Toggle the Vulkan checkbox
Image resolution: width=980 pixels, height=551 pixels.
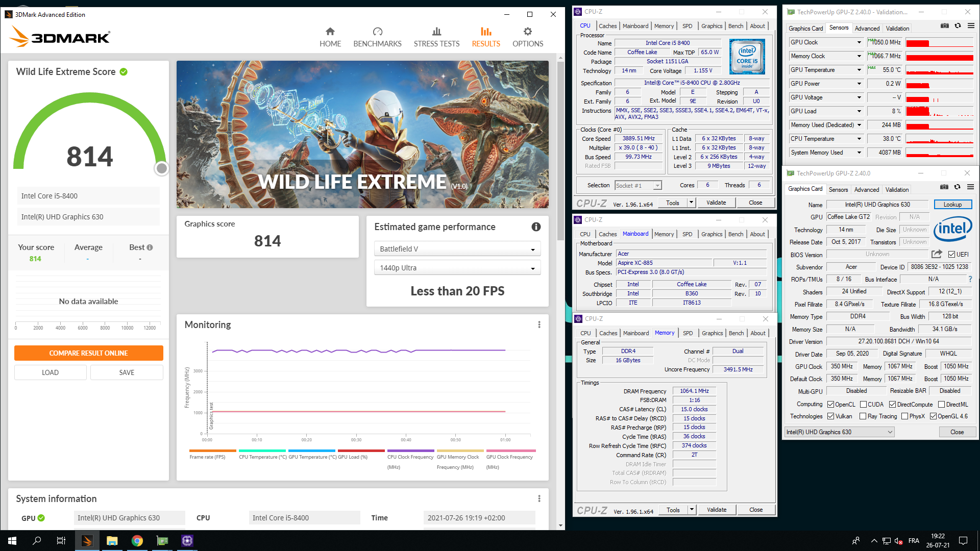coord(830,416)
